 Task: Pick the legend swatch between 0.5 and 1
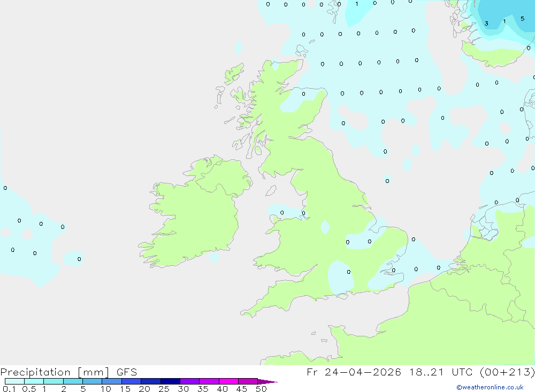point(34,381)
